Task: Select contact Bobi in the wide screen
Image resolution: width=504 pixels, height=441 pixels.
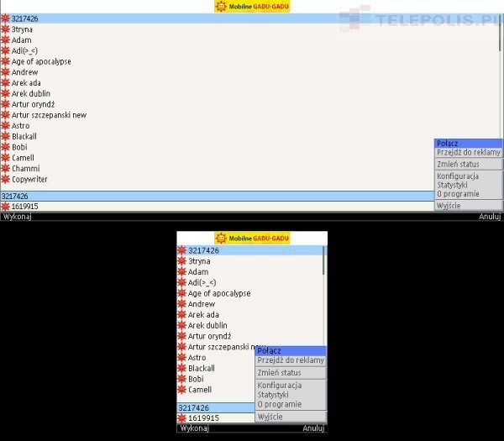Action: [x=19, y=147]
